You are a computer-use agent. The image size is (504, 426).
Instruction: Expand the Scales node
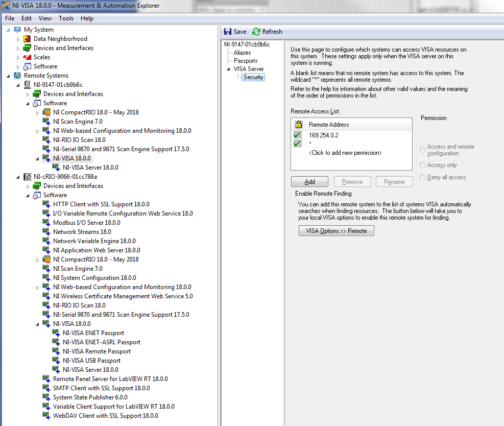tap(18, 58)
